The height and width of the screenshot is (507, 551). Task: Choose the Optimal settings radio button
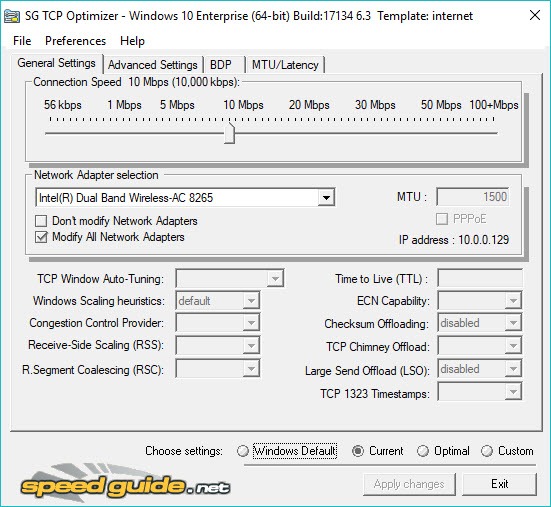(x=423, y=451)
